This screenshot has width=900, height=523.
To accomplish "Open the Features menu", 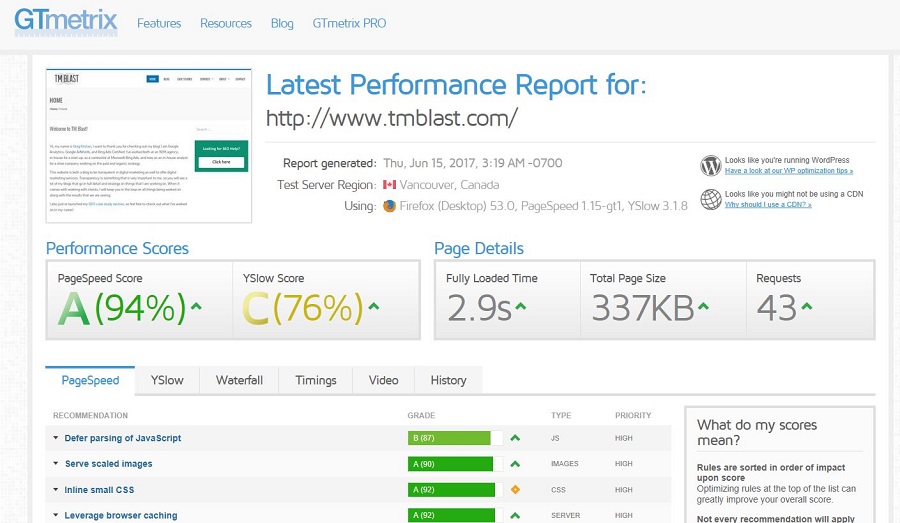I will coord(159,24).
